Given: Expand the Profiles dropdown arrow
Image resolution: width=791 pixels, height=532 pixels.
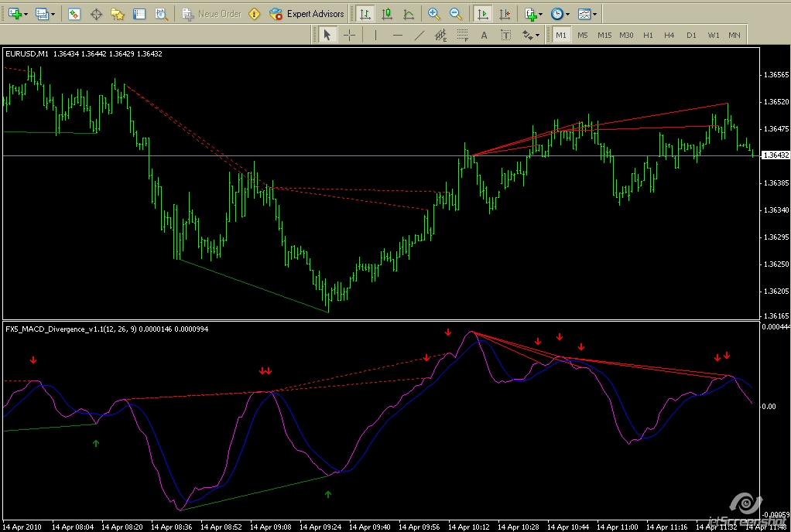Looking at the screenshot, I should tap(53, 14).
